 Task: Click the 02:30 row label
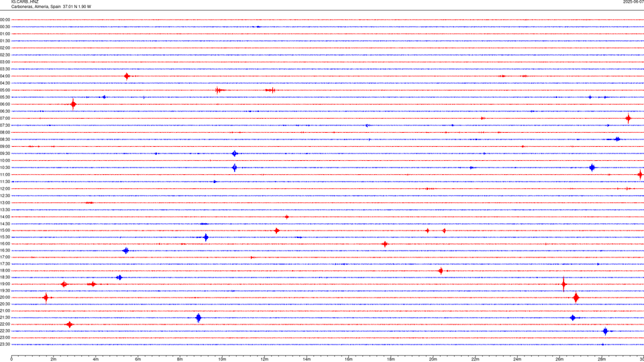(5, 55)
